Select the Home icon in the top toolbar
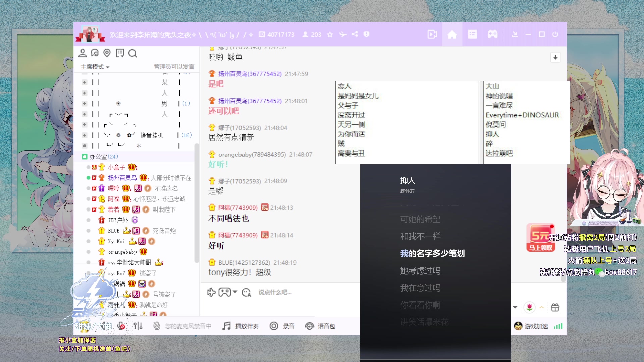Viewport: 644px width, 362px height. tap(452, 34)
